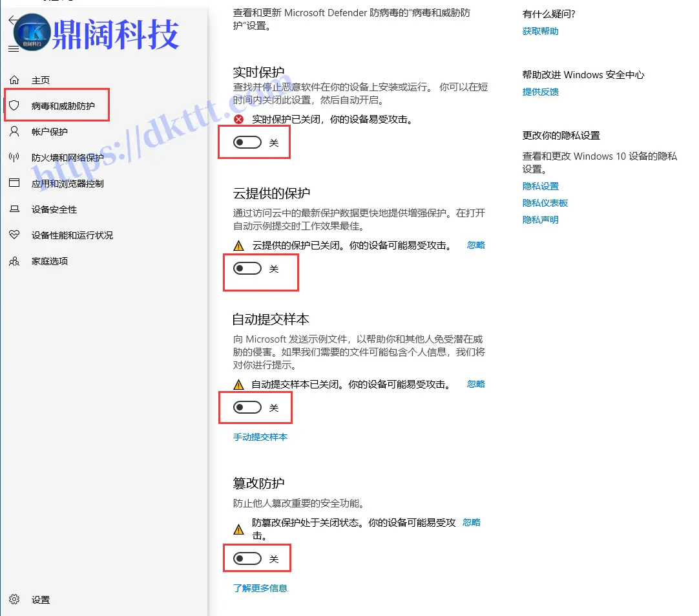
Task: Expand the hamburger navigation menu
Action: click(x=13, y=49)
